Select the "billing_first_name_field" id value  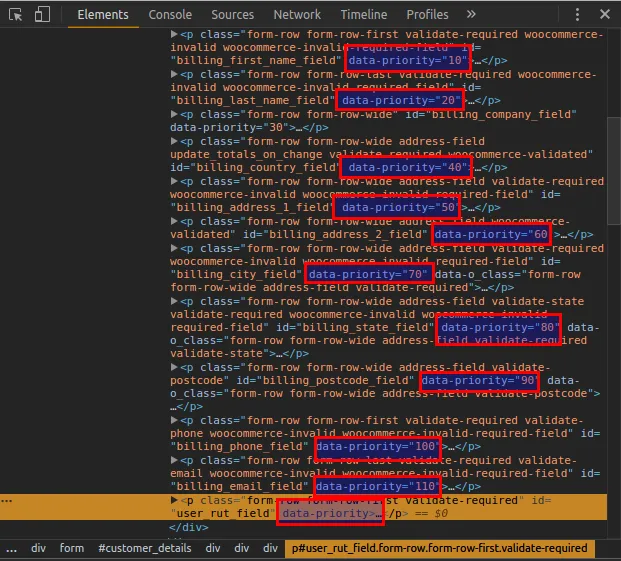point(256,60)
